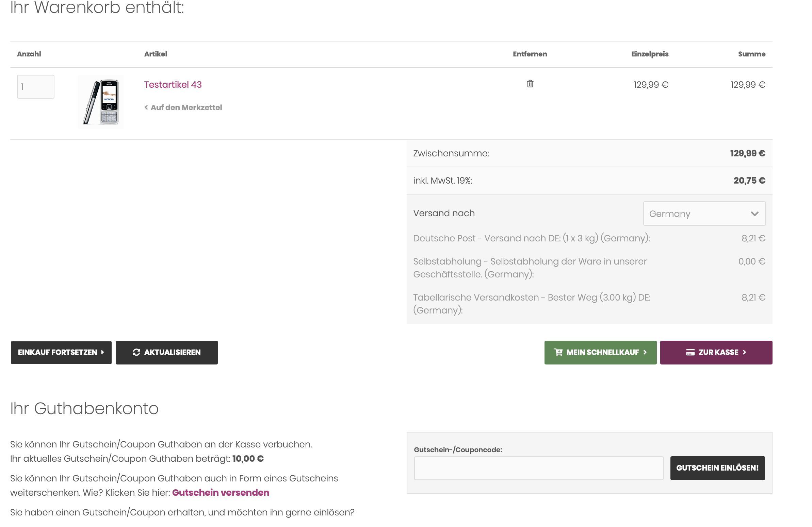Open the Testartikel 43 product link

pos(173,85)
